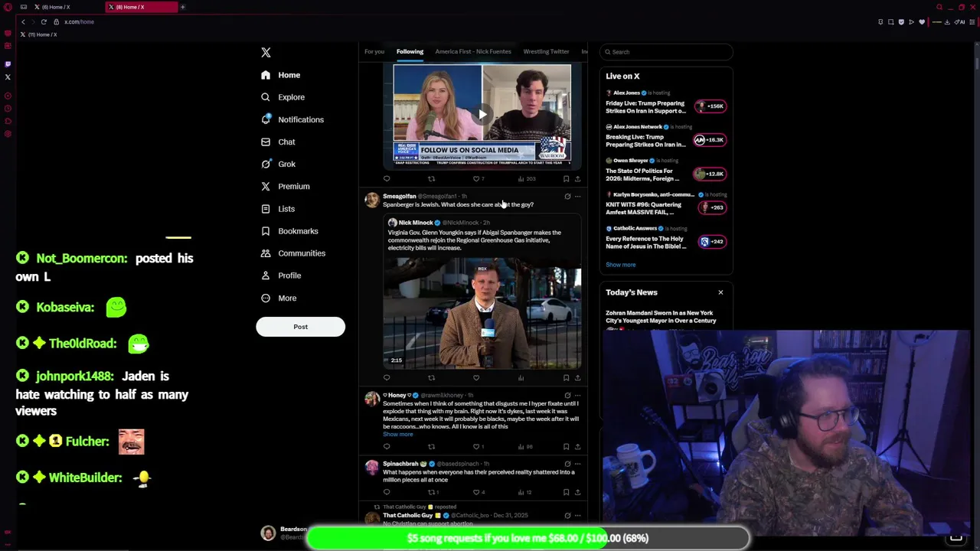The height and width of the screenshot is (551, 980).
Task: Open Premium in the left navigation
Action: tap(285, 186)
